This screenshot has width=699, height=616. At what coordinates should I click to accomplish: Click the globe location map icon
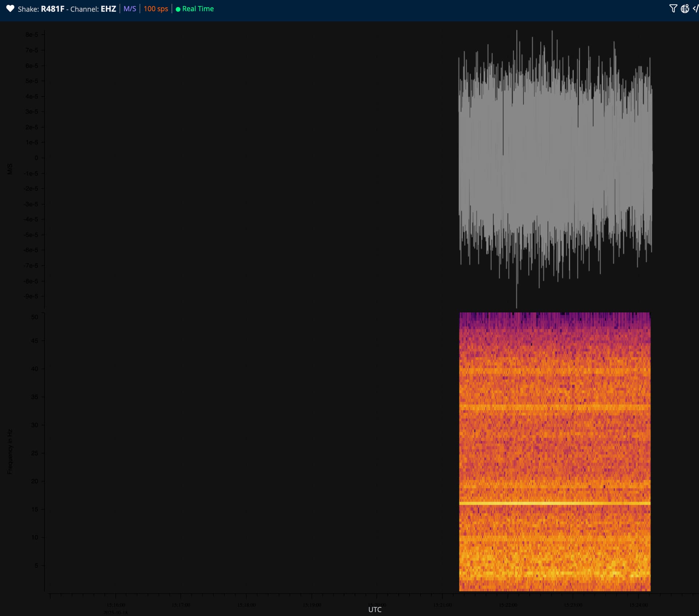click(x=685, y=9)
